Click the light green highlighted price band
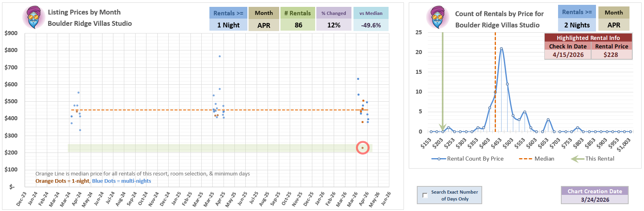 202,148
